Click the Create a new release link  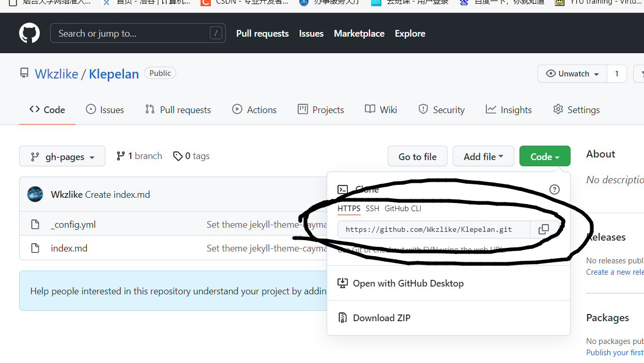(615, 272)
